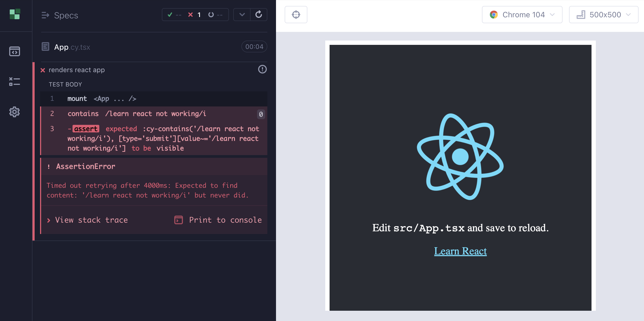This screenshot has height=321, width=644.
Task: Click the pending tests spinner counter
Action: (x=215, y=15)
